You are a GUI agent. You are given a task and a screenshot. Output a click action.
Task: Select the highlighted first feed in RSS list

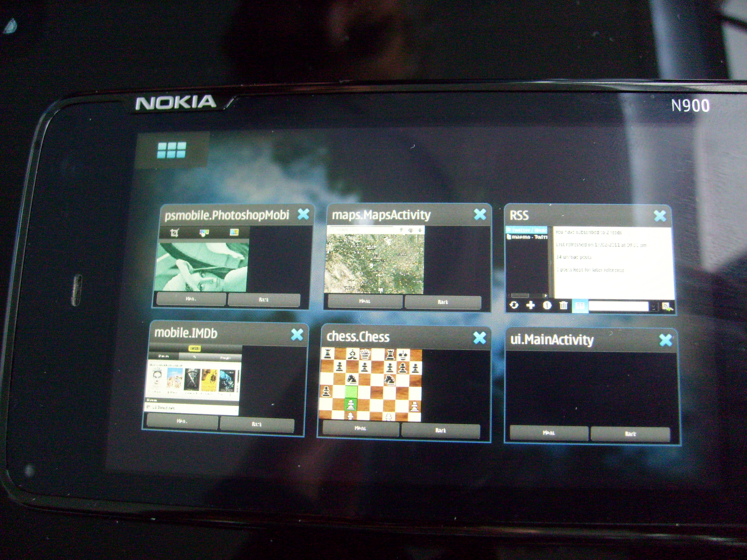tap(527, 230)
